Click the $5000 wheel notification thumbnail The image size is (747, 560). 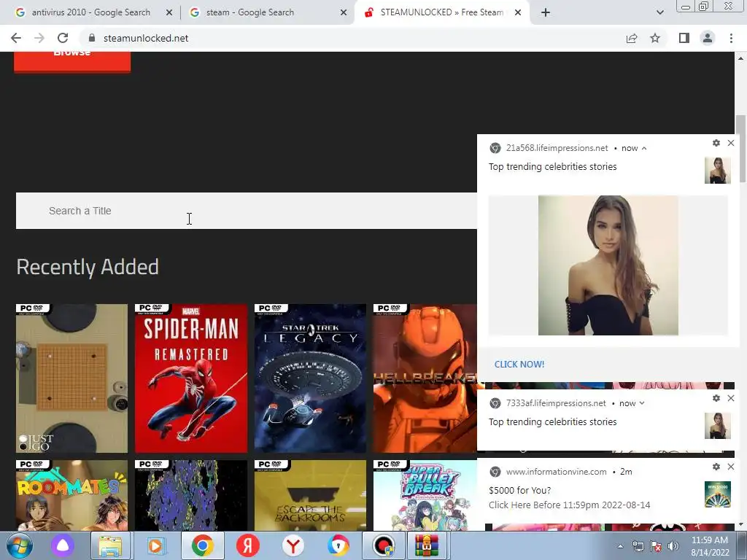point(718,495)
